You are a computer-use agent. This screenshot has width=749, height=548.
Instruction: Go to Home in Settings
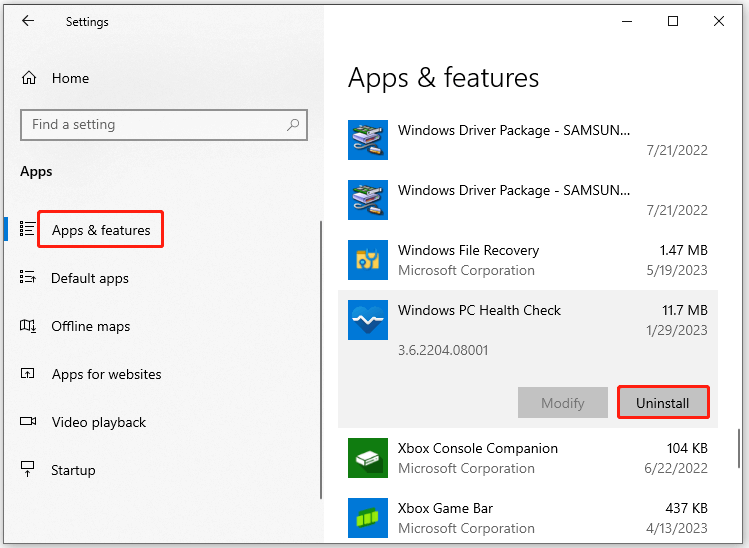[70, 78]
